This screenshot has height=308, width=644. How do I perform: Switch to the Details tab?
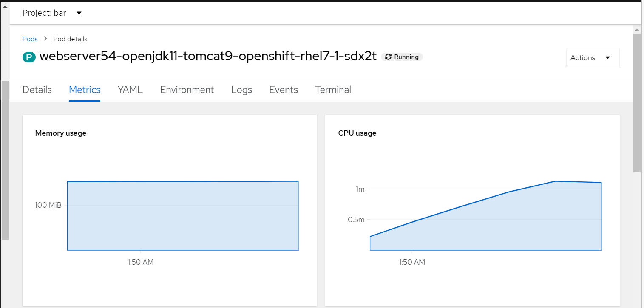click(37, 90)
